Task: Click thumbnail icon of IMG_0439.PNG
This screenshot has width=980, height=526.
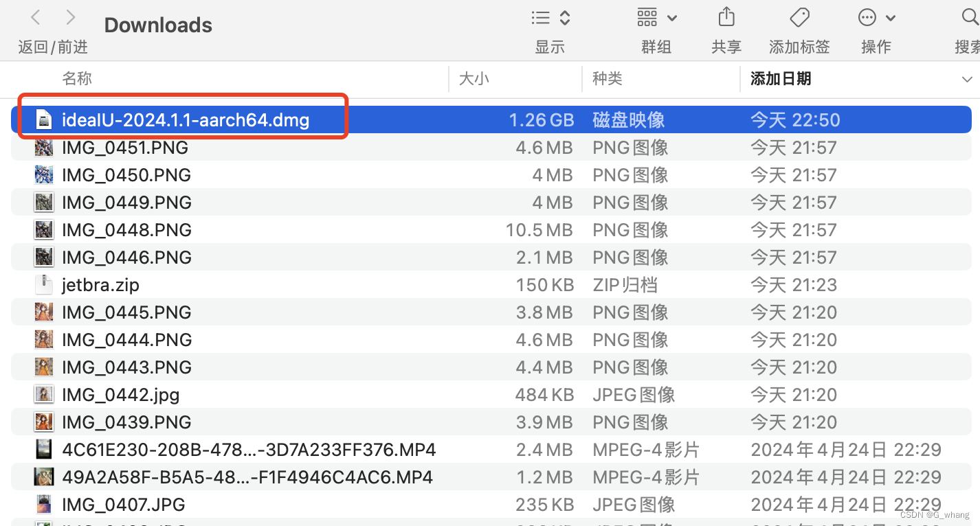Action: 43,422
